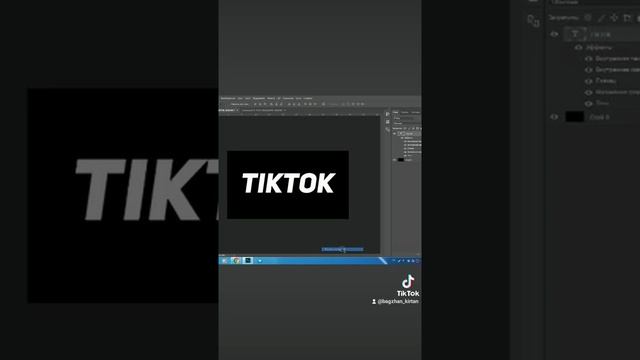Toggle the Тень effect eye in center view
The width and height of the screenshot is (640, 360).
405,156
